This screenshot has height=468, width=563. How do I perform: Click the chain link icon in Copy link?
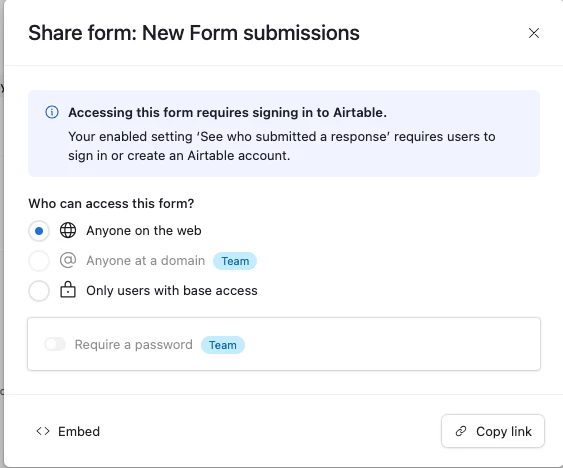click(461, 431)
